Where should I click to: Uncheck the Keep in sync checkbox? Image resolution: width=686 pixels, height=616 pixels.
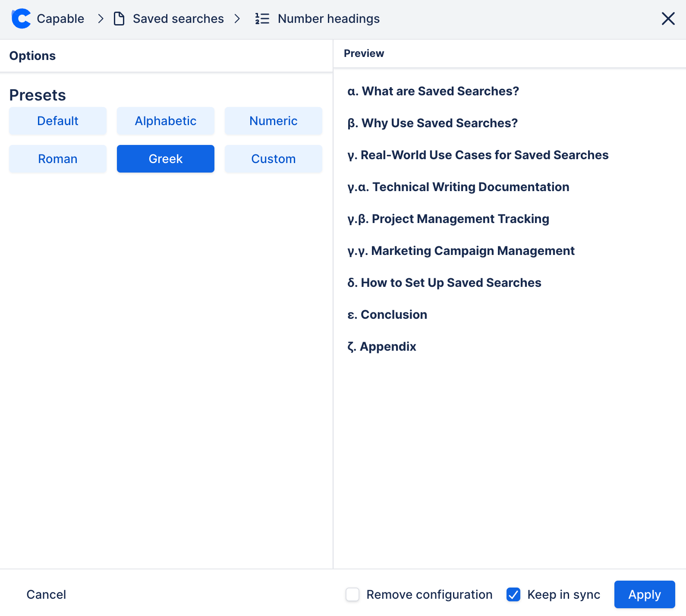(x=513, y=594)
